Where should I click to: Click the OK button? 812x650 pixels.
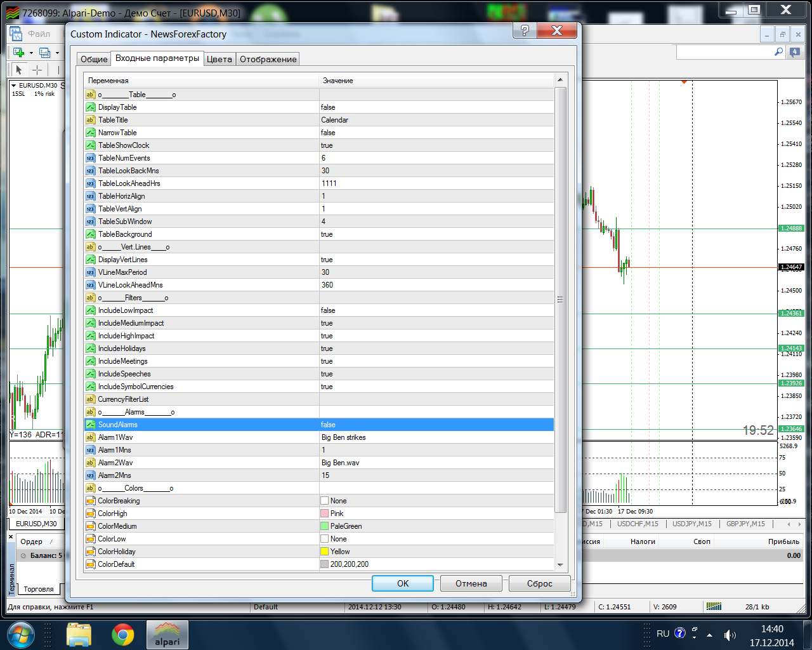point(403,583)
